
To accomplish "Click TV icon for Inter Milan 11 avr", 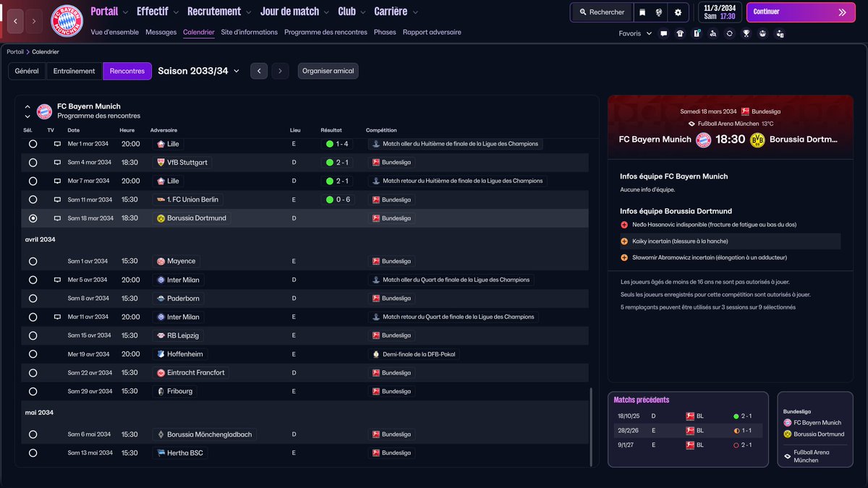I will (x=57, y=317).
